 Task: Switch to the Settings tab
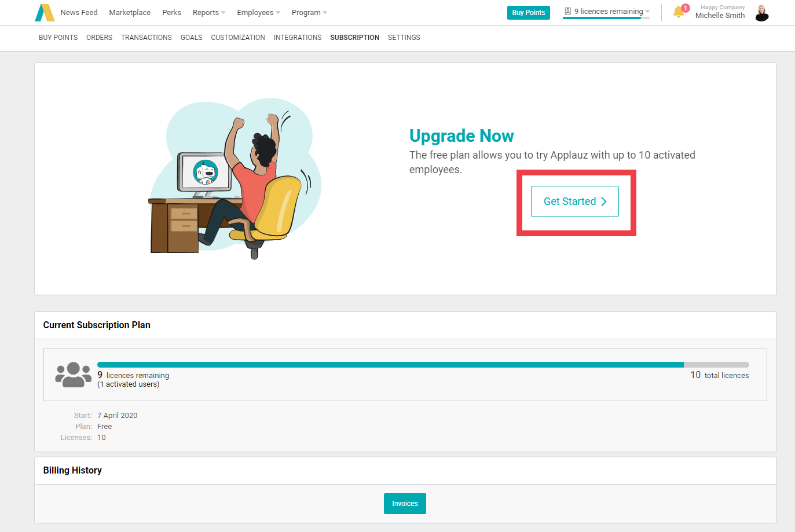(404, 38)
